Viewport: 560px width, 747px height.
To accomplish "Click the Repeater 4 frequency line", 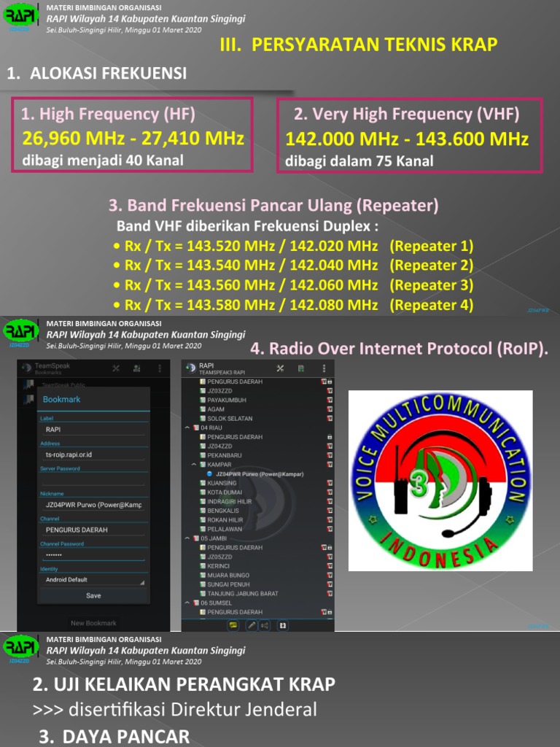I will 293,305.
